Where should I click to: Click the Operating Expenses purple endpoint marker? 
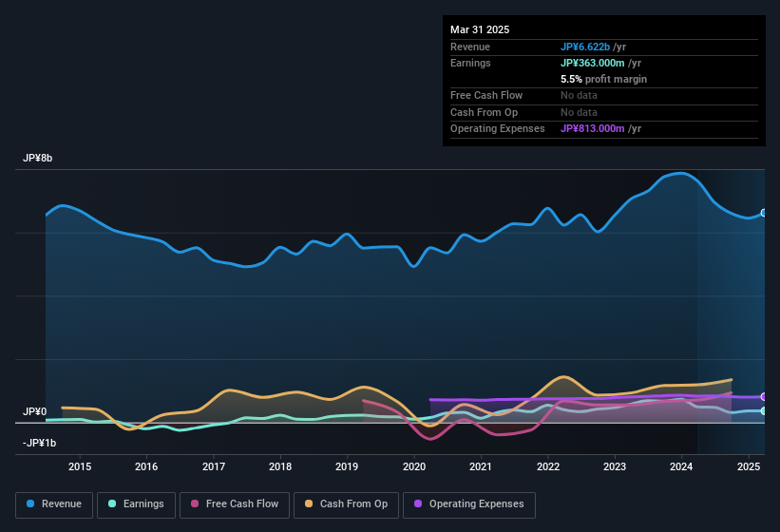[764, 396]
